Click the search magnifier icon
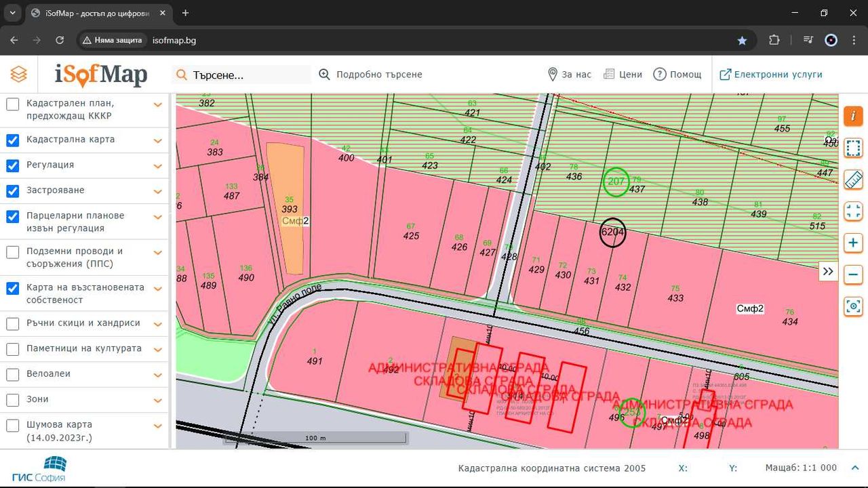 pos(182,75)
